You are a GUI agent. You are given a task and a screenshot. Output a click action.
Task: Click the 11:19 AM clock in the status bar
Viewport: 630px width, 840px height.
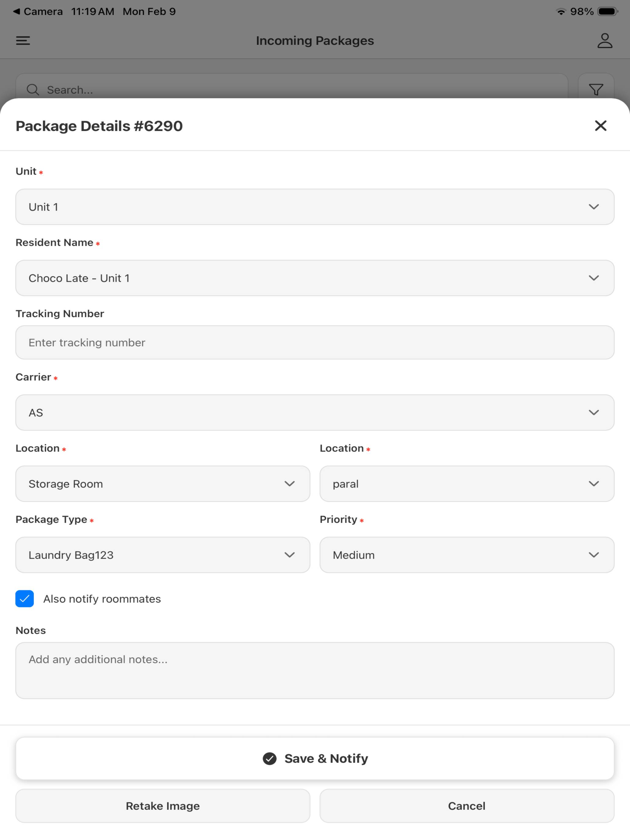[x=93, y=11]
